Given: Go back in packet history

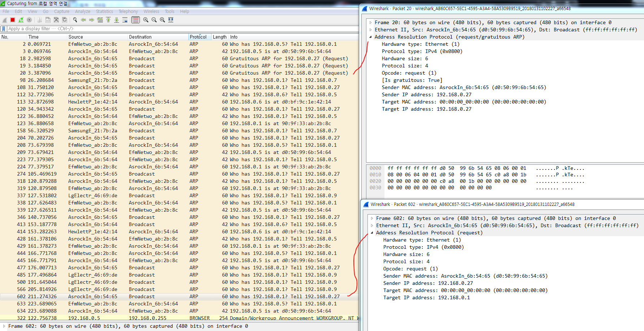Looking at the screenshot, I should point(83,20).
